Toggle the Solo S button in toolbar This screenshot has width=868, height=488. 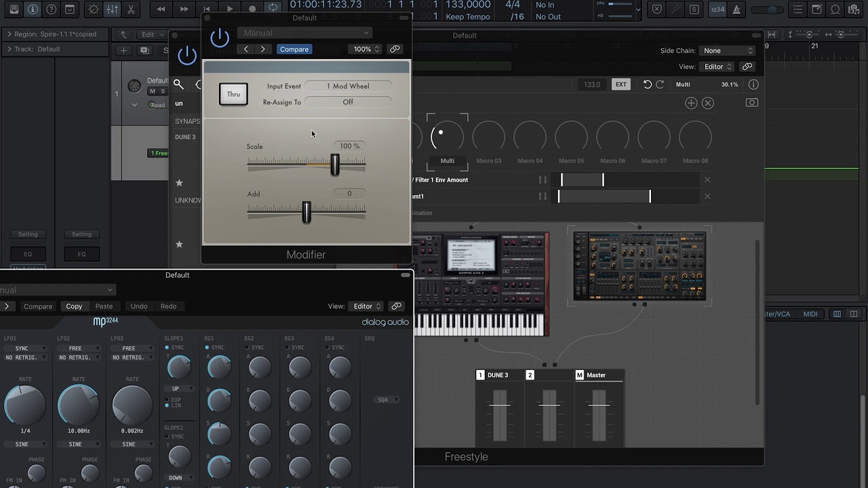click(x=694, y=9)
